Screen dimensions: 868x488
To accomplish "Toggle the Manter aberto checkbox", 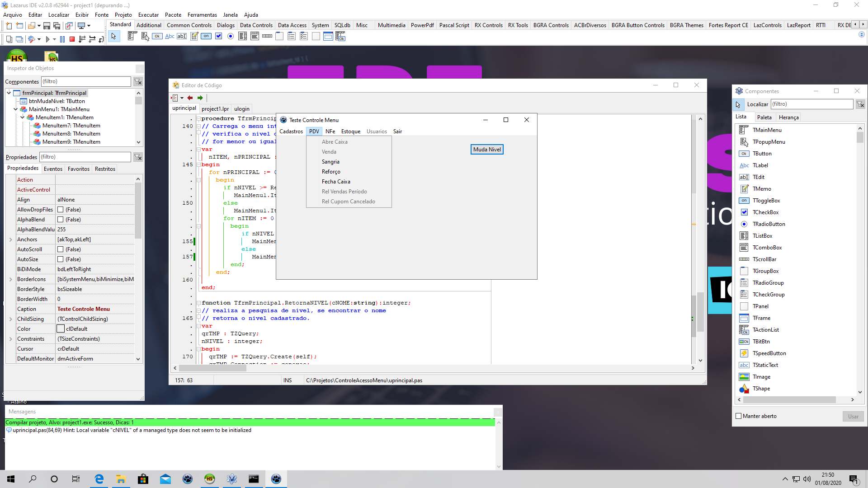I will tap(738, 416).
